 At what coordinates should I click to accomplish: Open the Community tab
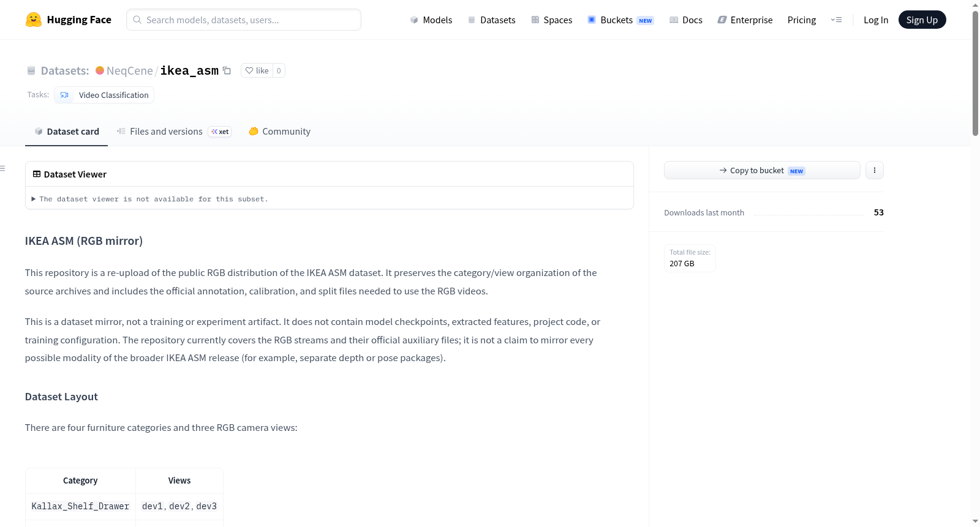[x=280, y=131]
